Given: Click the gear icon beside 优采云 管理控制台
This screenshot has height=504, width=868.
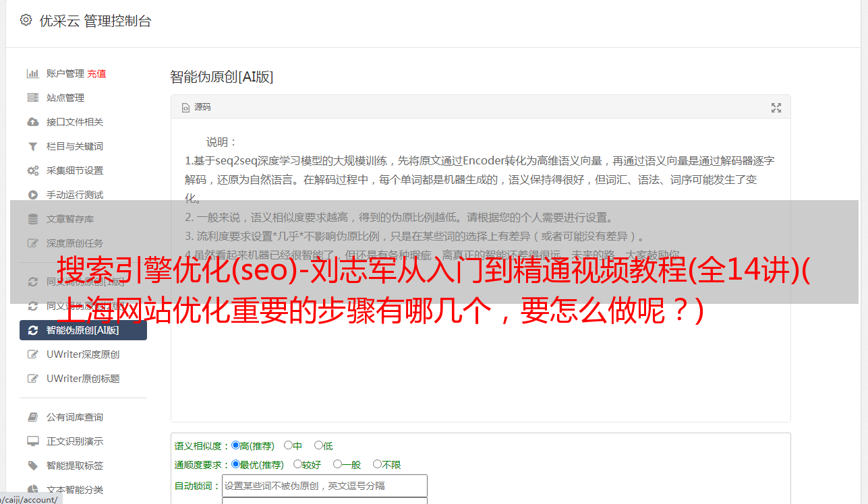Looking at the screenshot, I should point(26,20).
